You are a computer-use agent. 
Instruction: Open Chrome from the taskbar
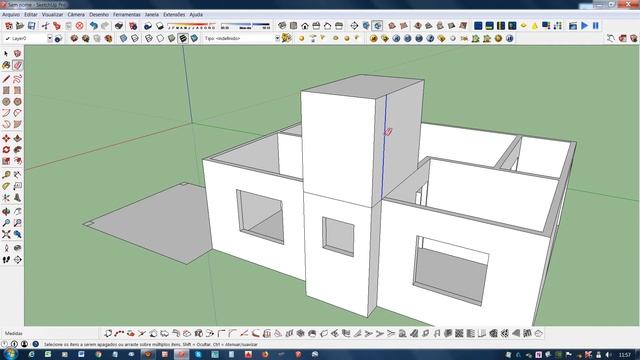(98, 354)
